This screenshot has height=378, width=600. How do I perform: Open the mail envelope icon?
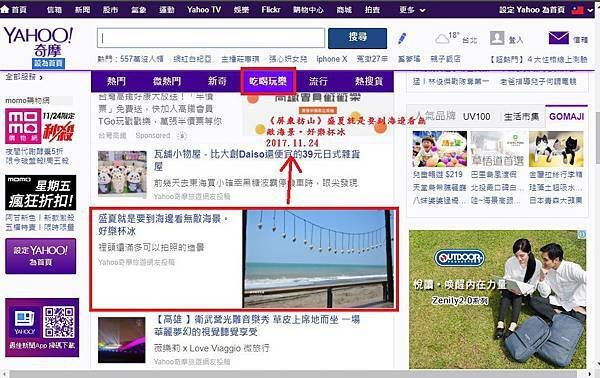click(558, 38)
